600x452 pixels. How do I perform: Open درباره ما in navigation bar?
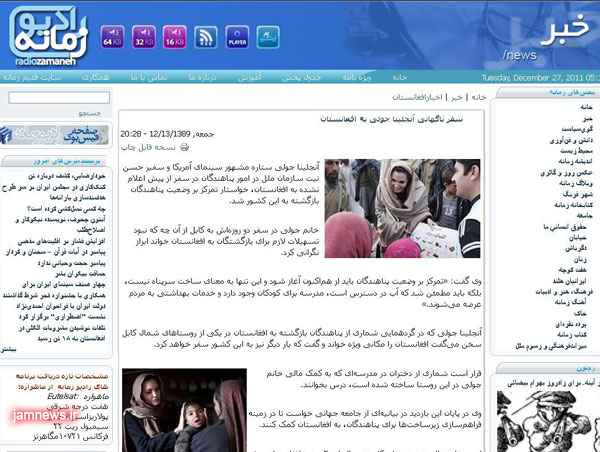(x=202, y=77)
